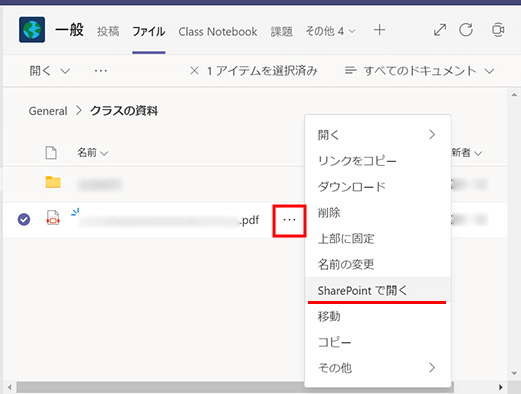The width and height of the screenshot is (521, 394).
Task: Add a new tab with plus icon
Action: coord(379,30)
